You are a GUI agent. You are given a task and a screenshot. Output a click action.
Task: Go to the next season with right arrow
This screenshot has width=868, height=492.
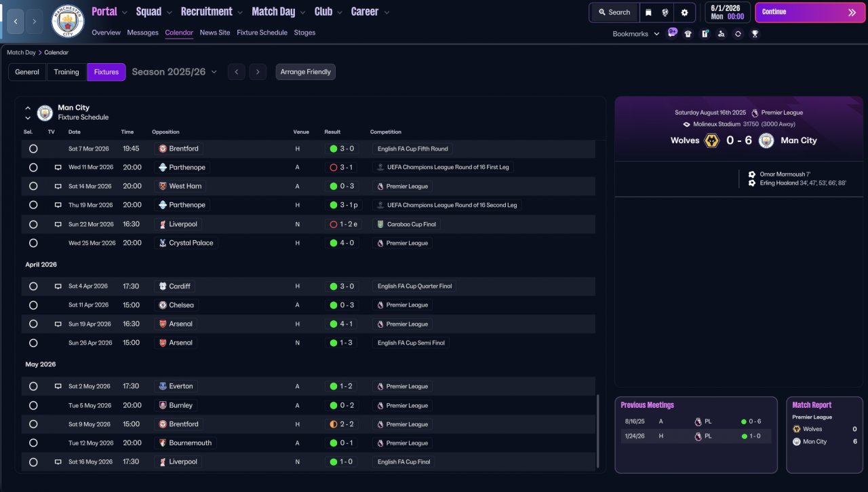pyautogui.click(x=257, y=72)
